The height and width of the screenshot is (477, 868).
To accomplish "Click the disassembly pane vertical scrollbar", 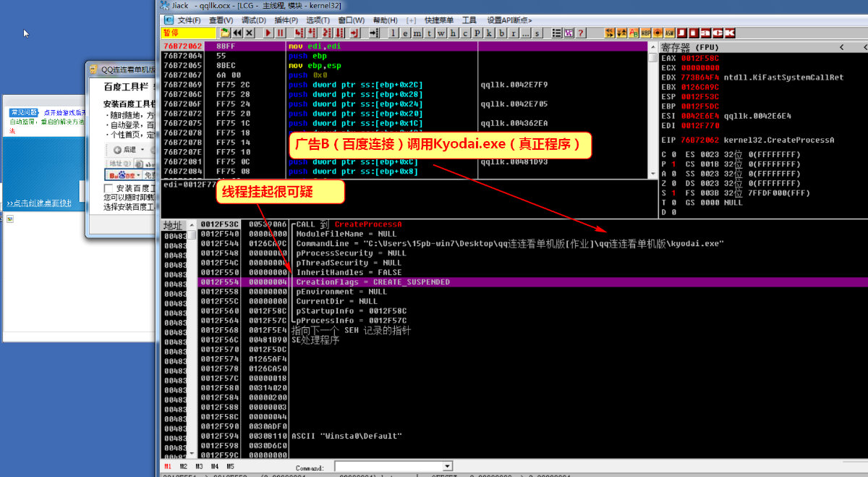I will 653,109.
